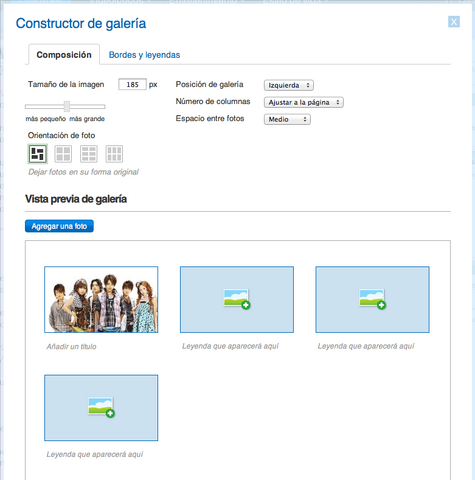Viewport: 475px width, 480px height.
Task: Choose the portrait columns orientation icon
Action: (114, 154)
